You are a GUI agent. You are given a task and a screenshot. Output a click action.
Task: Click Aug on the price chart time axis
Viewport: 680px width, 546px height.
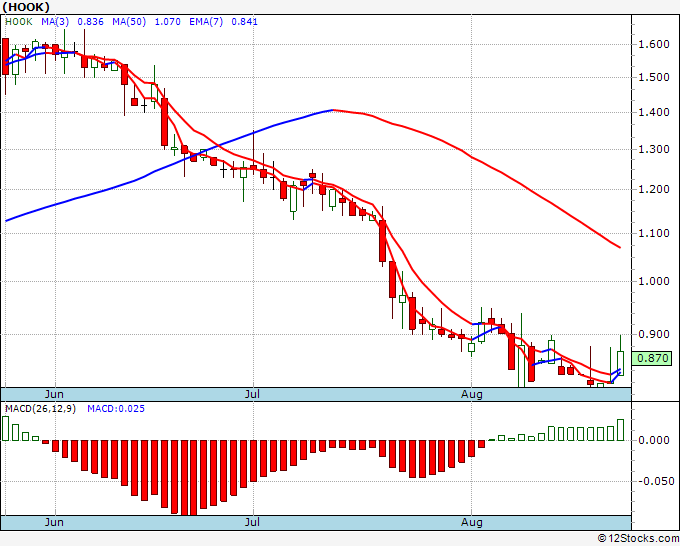(x=471, y=394)
